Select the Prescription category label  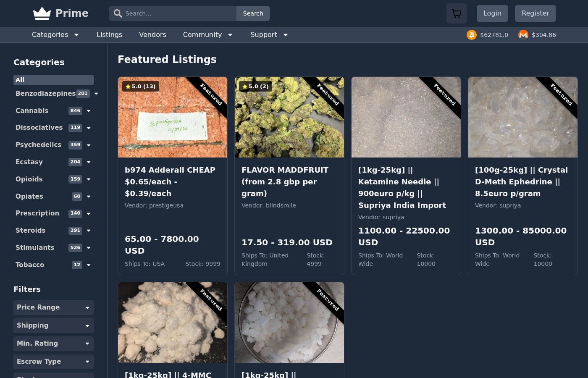37,213
